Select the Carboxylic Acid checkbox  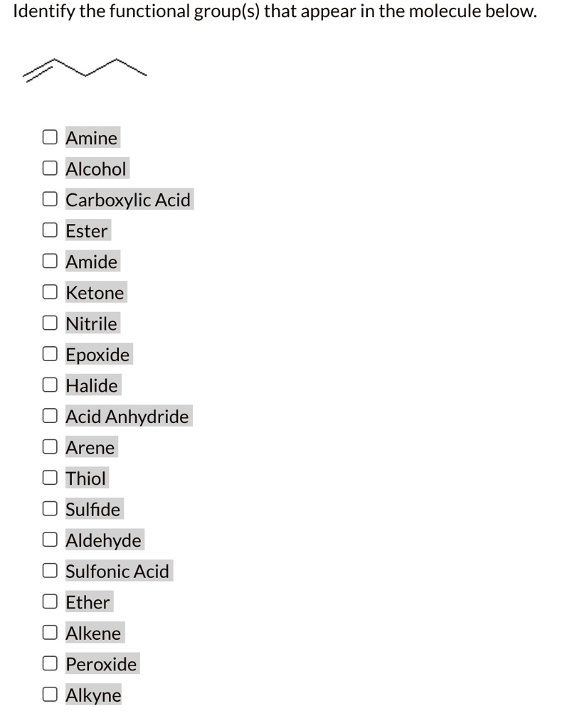[x=49, y=200]
